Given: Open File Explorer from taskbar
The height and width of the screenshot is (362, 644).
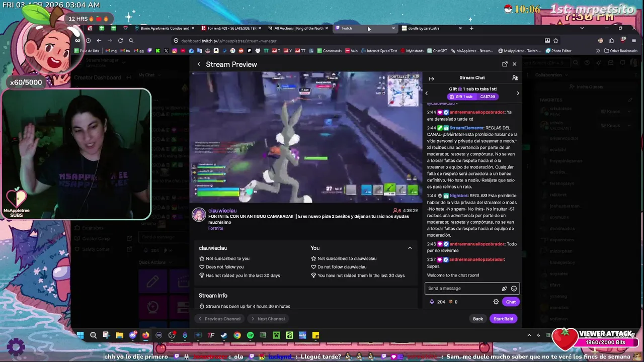Looking at the screenshot, I should tap(119, 335).
